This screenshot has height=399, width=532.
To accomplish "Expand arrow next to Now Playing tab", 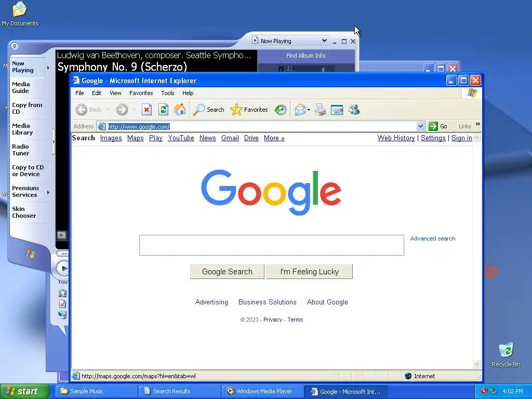I will click(x=48, y=68).
